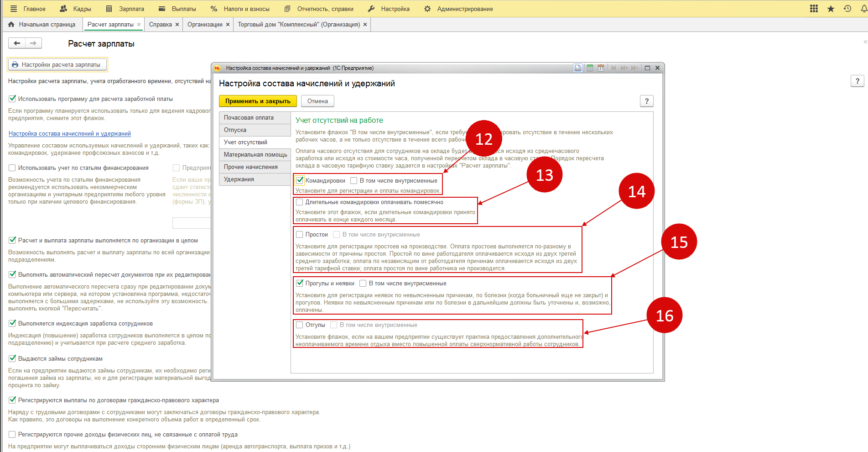Close the Справка tab
The height and width of the screenshot is (452, 868).
point(177,25)
